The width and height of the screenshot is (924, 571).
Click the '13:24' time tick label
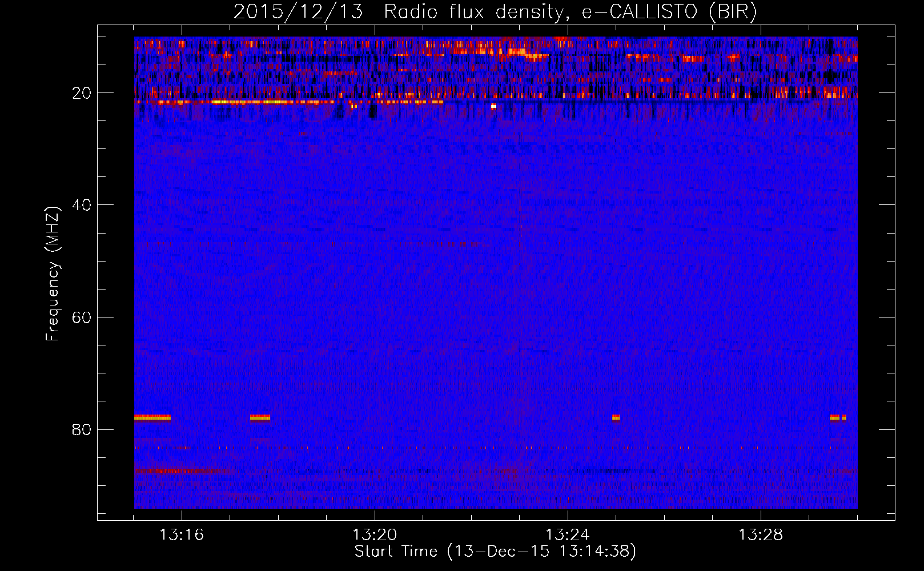pos(568,535)
